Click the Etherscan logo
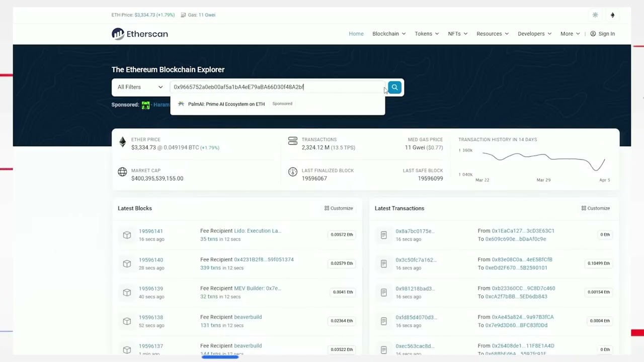644x362 pixels. pos(140,34)
